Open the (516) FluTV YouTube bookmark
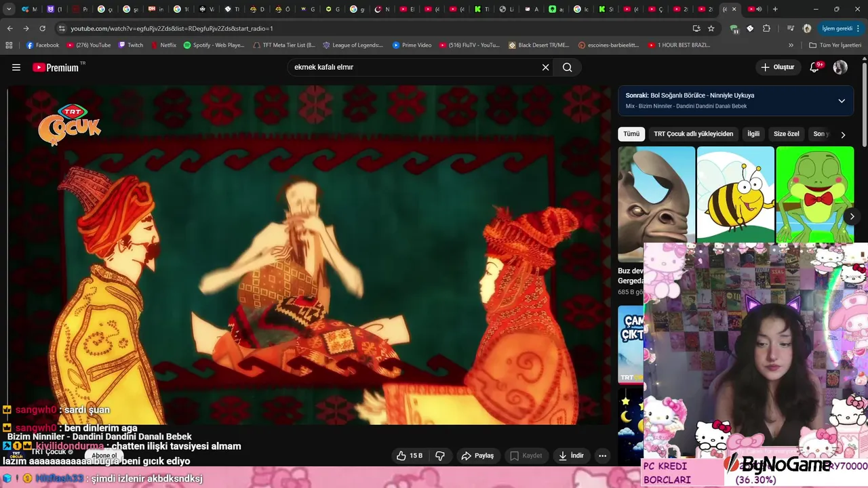The width and height of the screenshot is (868, 488). point(469,45)
